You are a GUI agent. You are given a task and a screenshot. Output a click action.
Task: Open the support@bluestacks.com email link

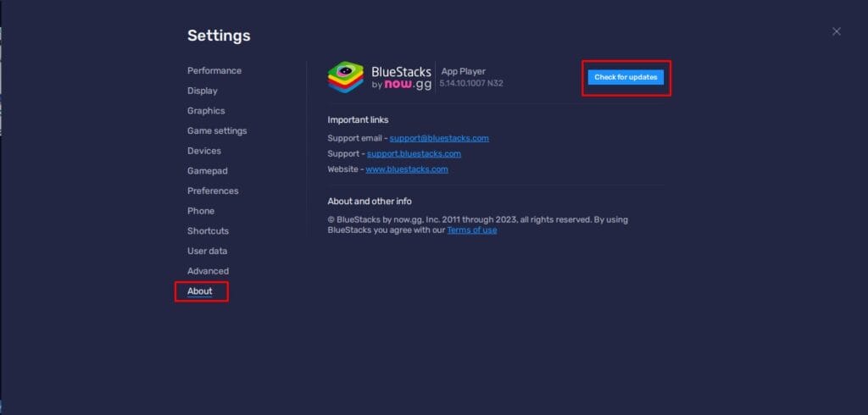point(439,138)
